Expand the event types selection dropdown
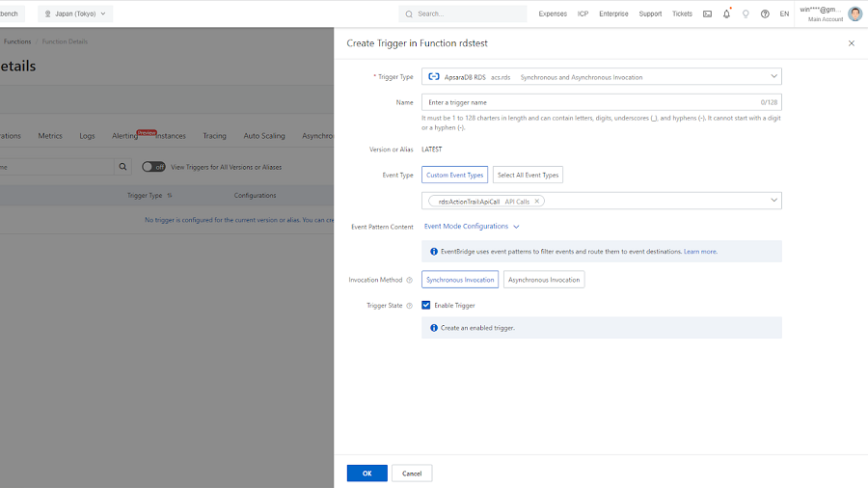Screen dimensions: 868x488 tap(773, 201)
